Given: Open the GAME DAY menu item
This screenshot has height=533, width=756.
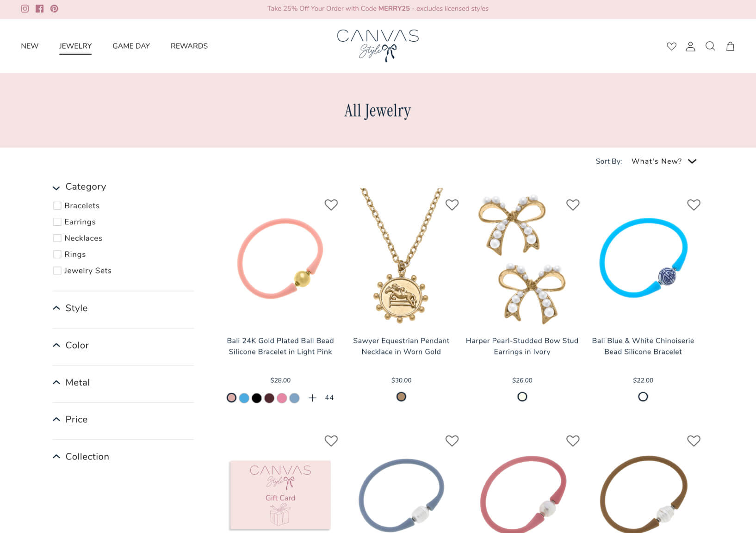Looking at the screenshot, I should pyautogui.click(x=131, y=46).
